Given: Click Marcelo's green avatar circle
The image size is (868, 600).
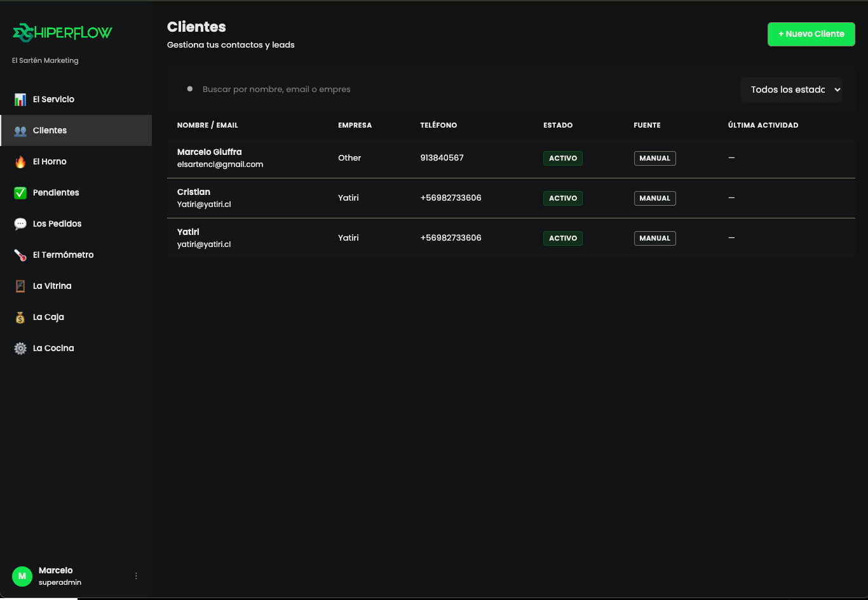Looking at the screenshot, I should (x=22, y=576).
